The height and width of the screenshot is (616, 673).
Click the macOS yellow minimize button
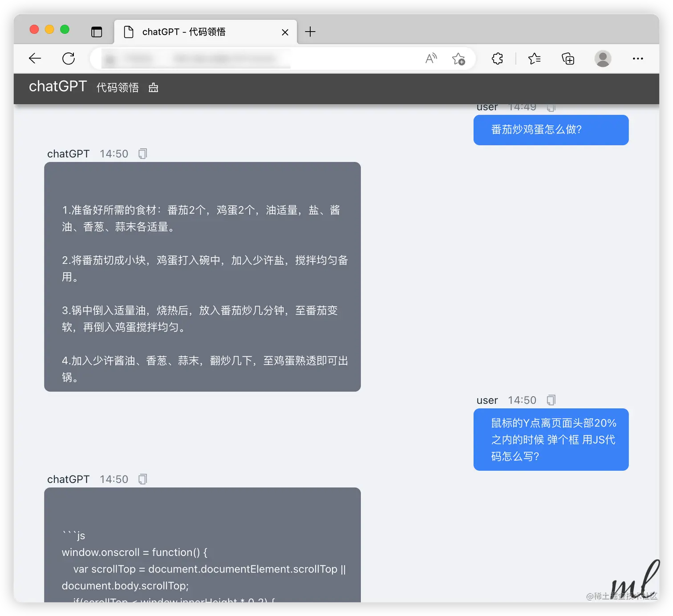(49, 29)
